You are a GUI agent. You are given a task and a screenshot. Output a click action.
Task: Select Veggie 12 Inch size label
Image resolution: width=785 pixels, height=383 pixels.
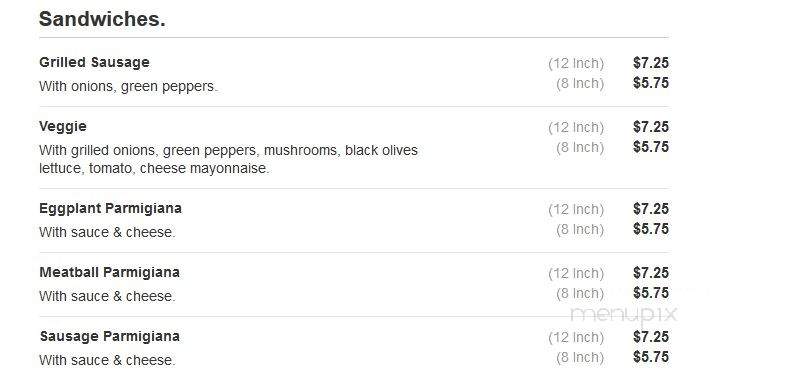[576, 128]
